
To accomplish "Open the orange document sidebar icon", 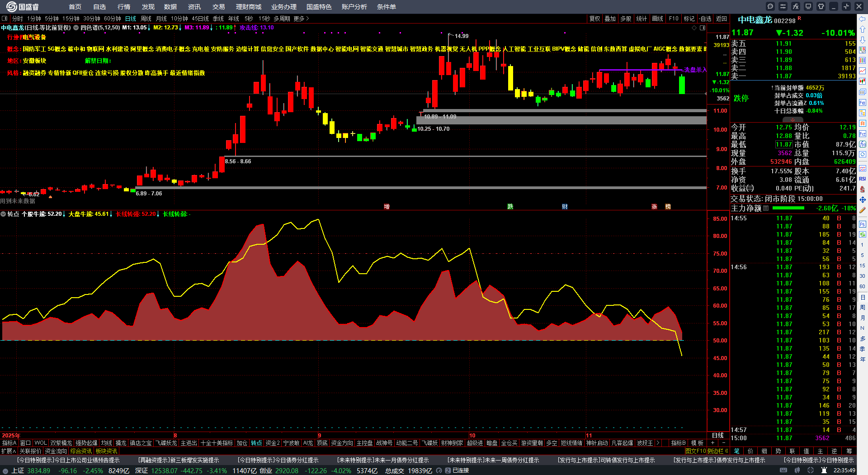I will pos(863,123).
